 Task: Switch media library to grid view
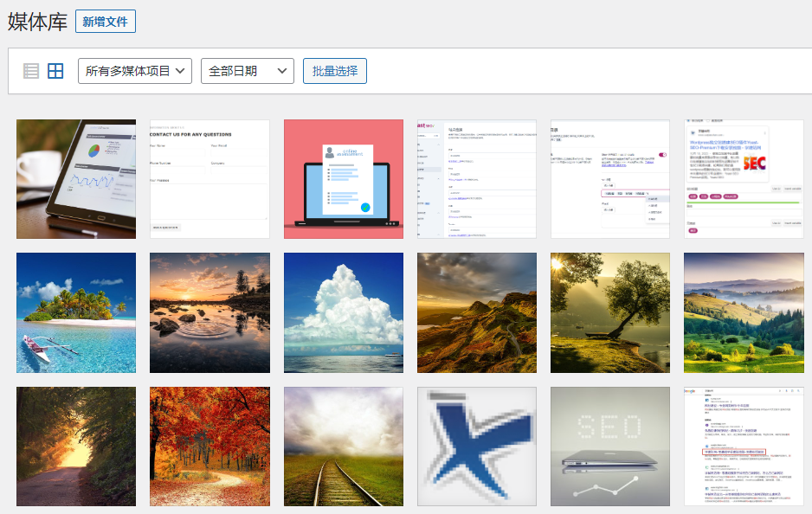click(x=55, y=70)
